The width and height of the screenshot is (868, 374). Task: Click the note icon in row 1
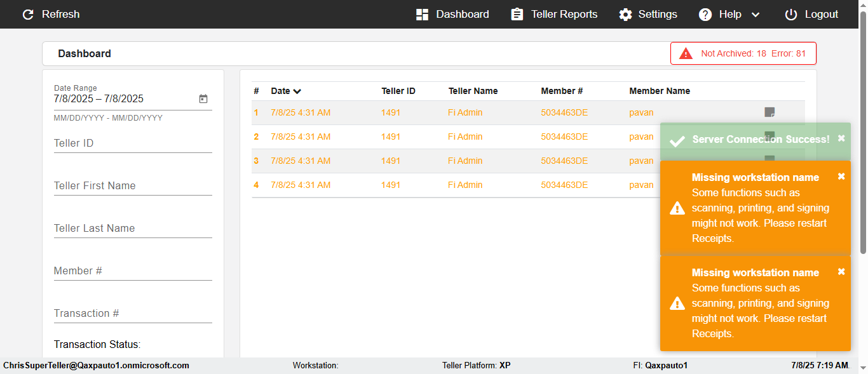click(x=770, y=112)
